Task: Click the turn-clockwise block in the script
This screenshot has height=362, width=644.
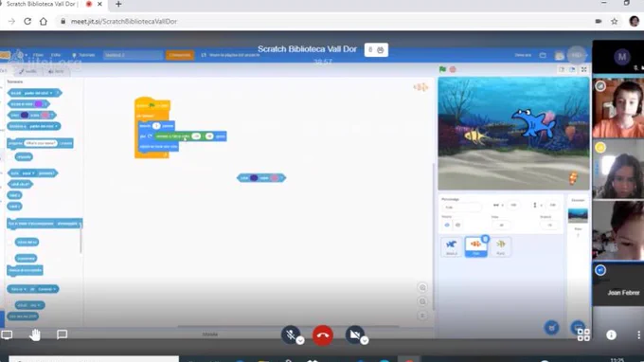Action: (x=146, y=136)
